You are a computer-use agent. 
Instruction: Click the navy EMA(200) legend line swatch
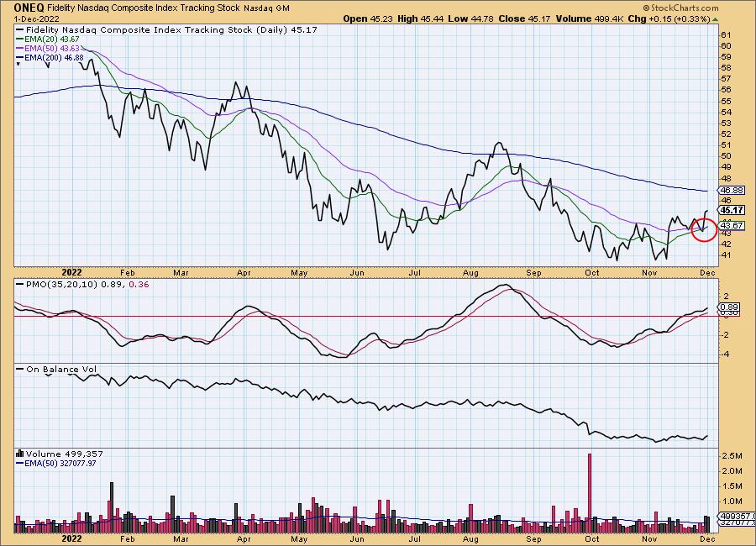coord(20,58)
